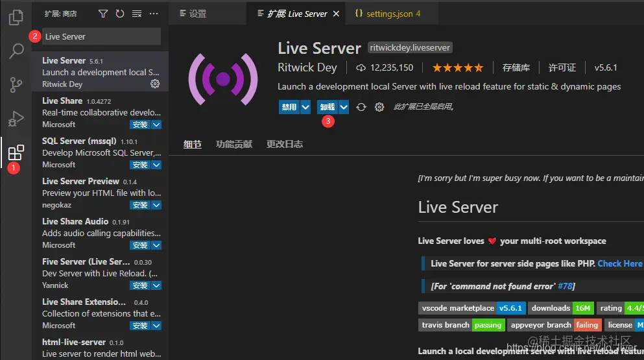Select the 细节 details tab
The width and height of the screenshot is (644, 360).
coord(192,144)
